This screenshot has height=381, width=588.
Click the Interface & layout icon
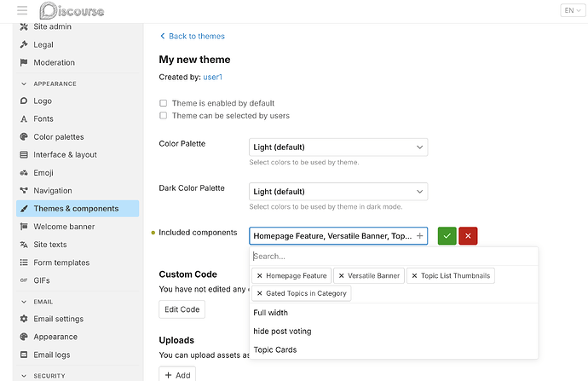click(x=24, y=155)
